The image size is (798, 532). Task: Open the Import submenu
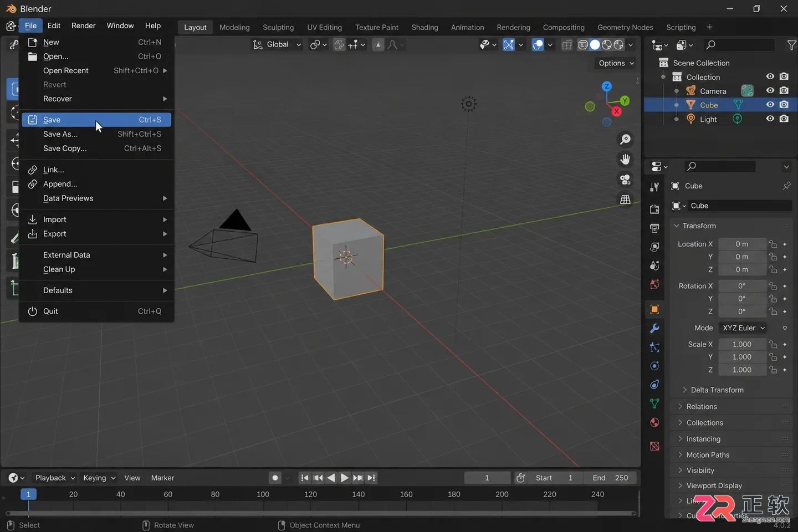point(96,219)
